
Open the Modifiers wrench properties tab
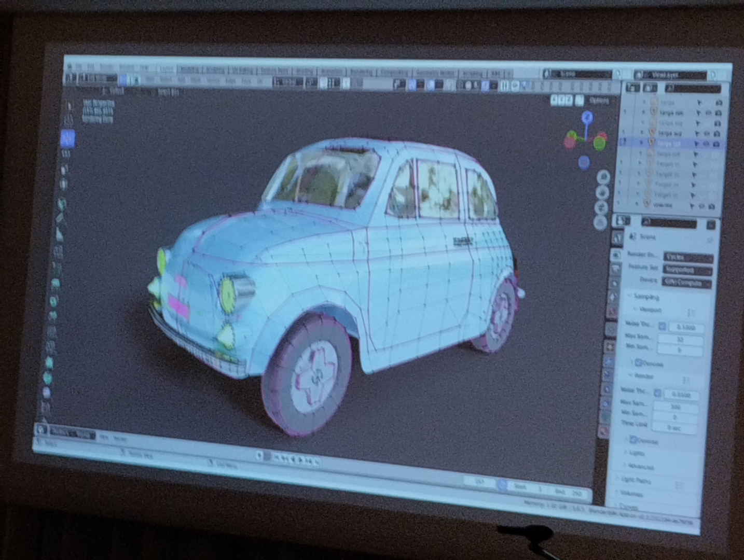[x=609, y=361]
